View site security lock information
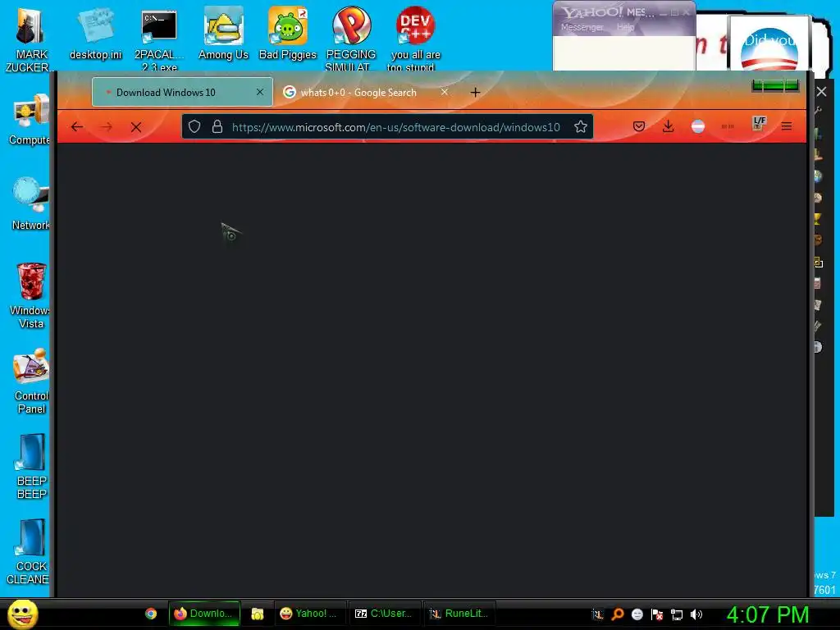 tap(217, 127)
